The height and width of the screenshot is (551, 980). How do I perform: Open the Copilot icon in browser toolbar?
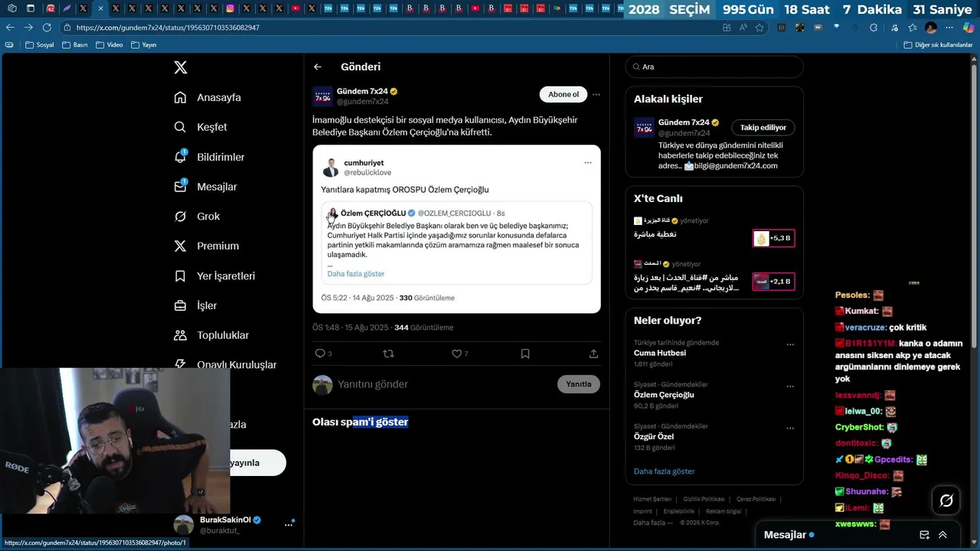point(969,28)
